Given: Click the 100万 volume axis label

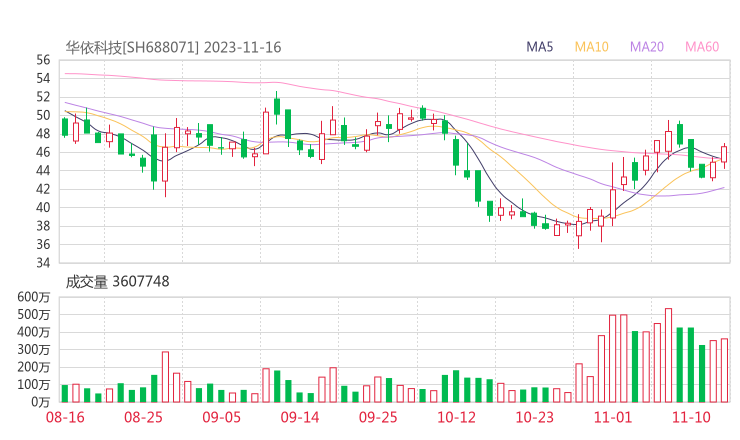Looking at the screenshot, I should [34, 384].
